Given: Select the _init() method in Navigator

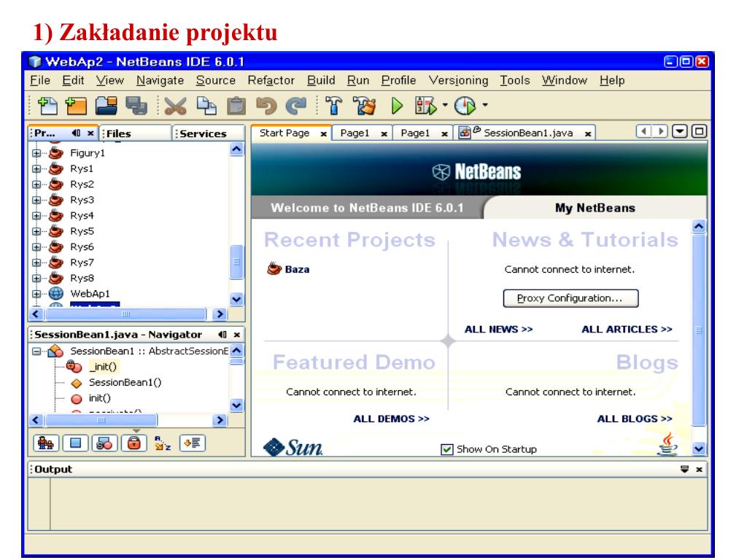Looking at the screenshot, I should click(x=102, y=367).
